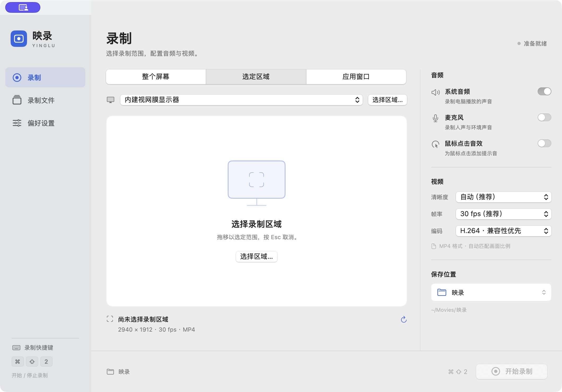Click the monitor selection illustration in preview
562x392 pixels.
tap(257, 183)
